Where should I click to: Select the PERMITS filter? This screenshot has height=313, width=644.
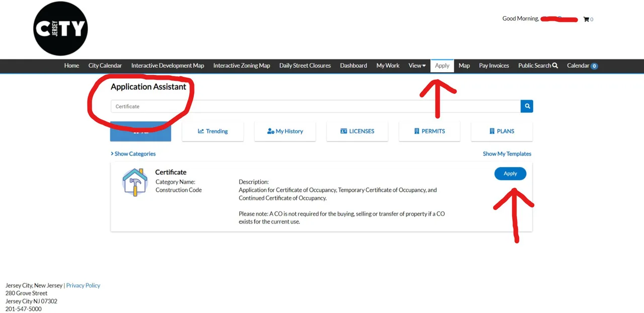pyautogui.click(x=430, y=131)
